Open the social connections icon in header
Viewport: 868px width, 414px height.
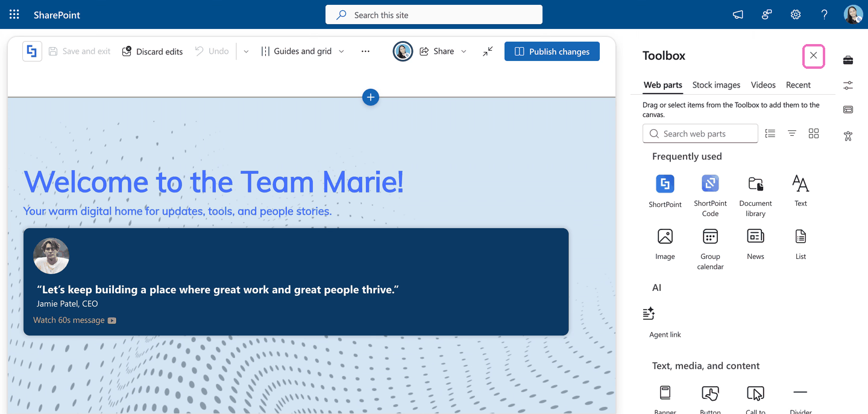point(767,14)
